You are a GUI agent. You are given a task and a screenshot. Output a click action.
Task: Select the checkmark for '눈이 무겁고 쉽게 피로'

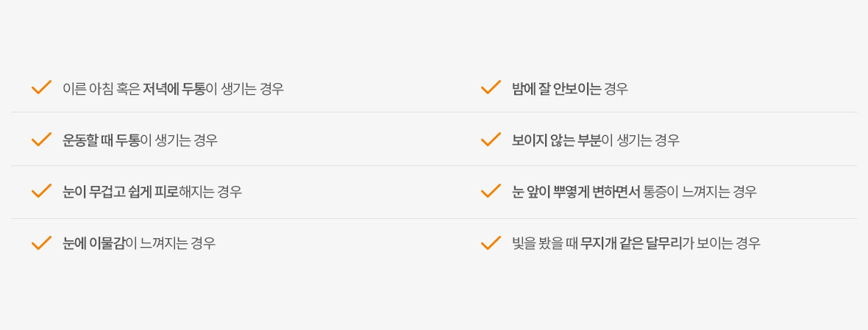pos(41,190)
